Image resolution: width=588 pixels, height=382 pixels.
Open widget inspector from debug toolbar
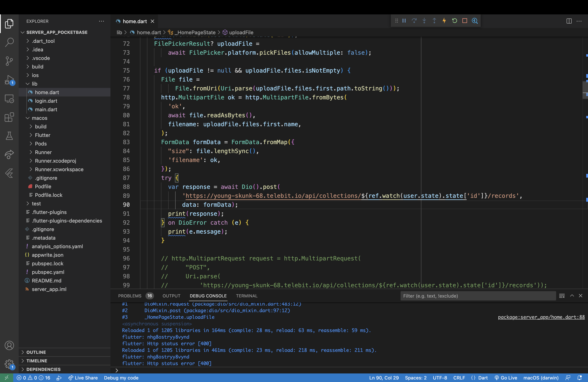(x=475, y=21)
